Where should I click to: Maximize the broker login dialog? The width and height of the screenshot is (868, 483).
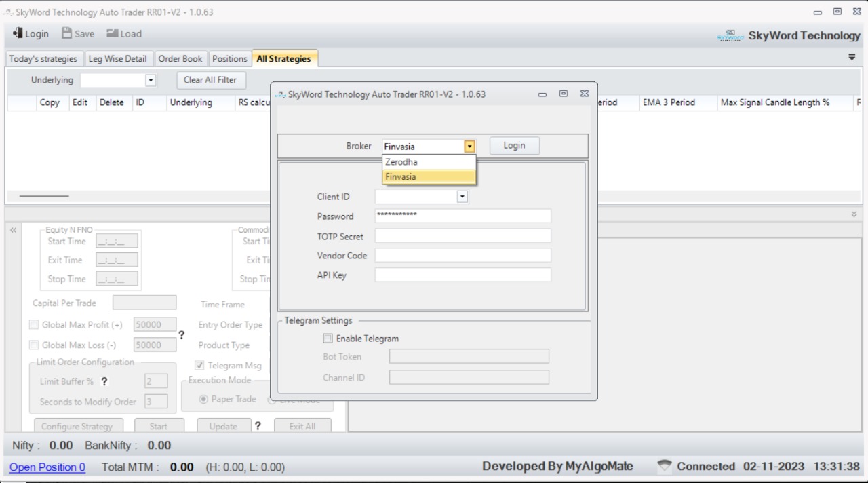click(x=563, y=94)
